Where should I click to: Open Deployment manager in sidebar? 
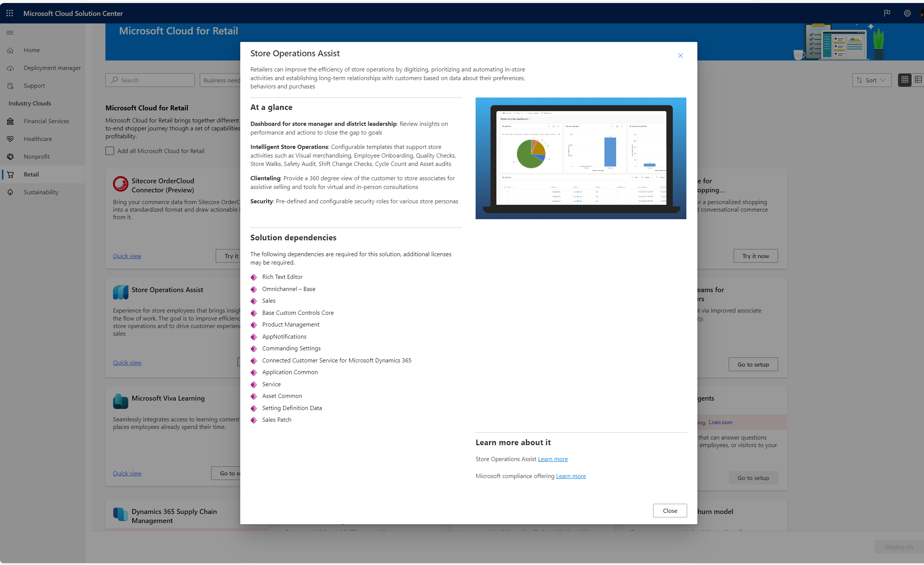click(x=52, y=68)
